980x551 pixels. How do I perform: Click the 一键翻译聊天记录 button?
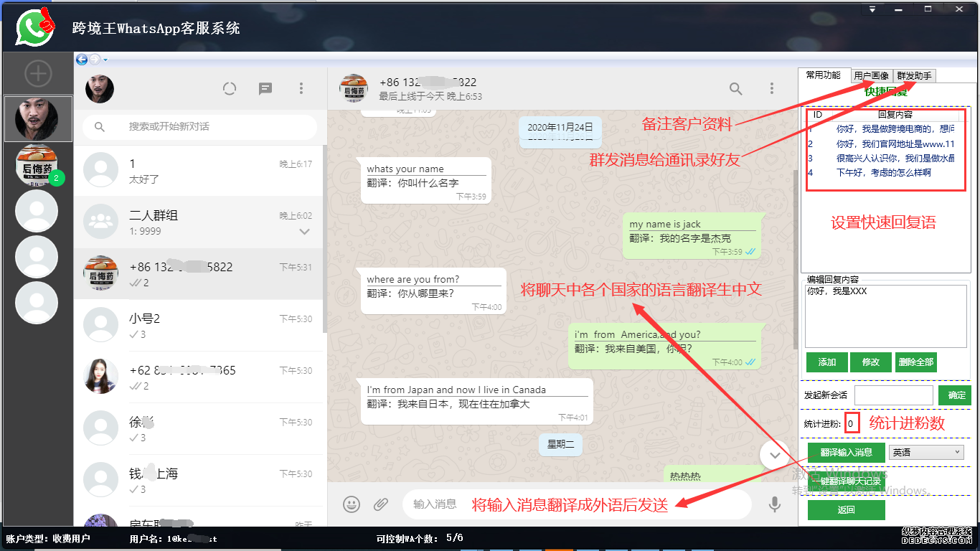[846, 481]
